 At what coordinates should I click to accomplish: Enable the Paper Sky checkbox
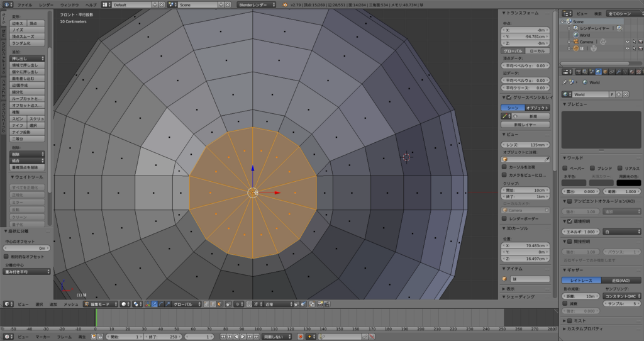click(565, 168)
